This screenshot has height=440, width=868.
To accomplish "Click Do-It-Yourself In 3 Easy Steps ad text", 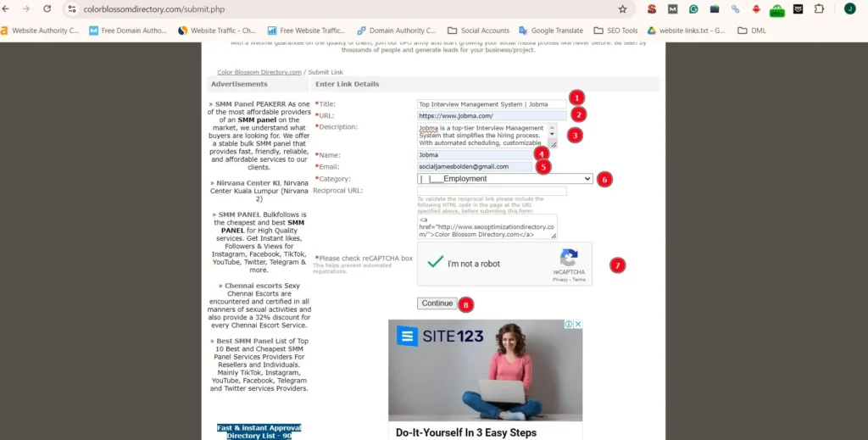I will coord(466,433).
